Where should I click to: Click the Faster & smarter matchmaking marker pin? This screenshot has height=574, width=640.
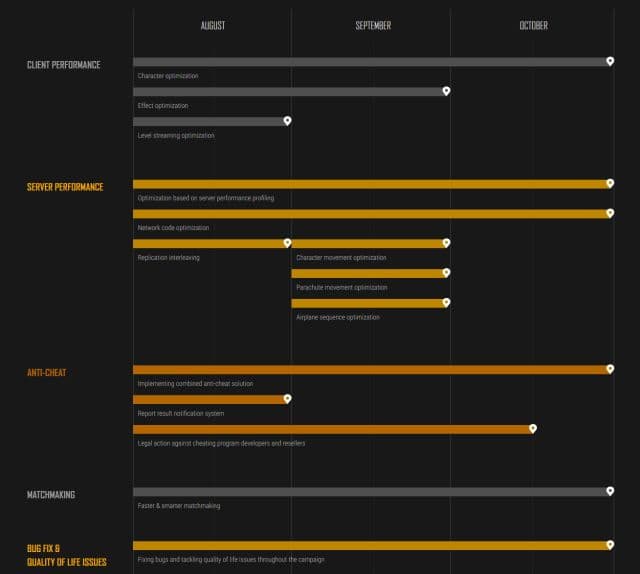pos(610,491)
